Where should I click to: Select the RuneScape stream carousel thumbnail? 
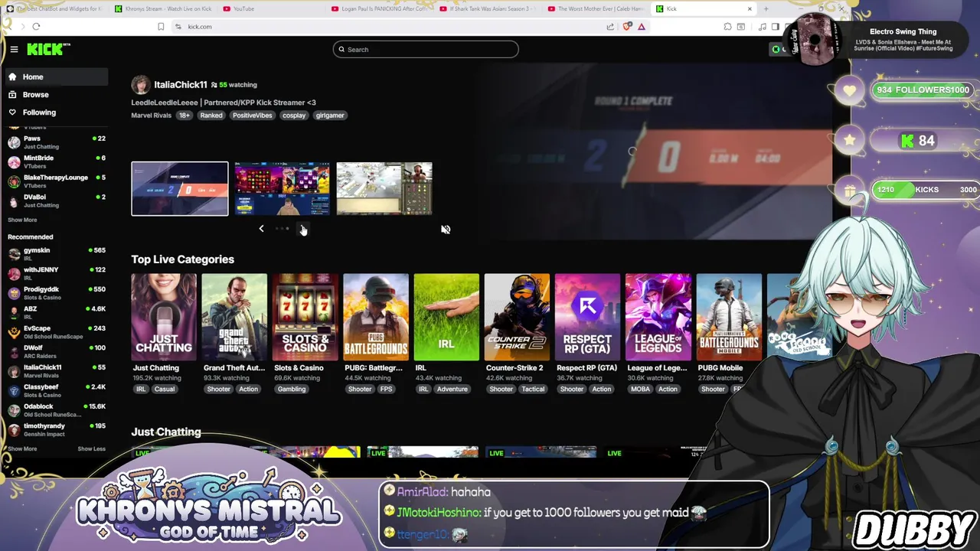coord(384,188)
